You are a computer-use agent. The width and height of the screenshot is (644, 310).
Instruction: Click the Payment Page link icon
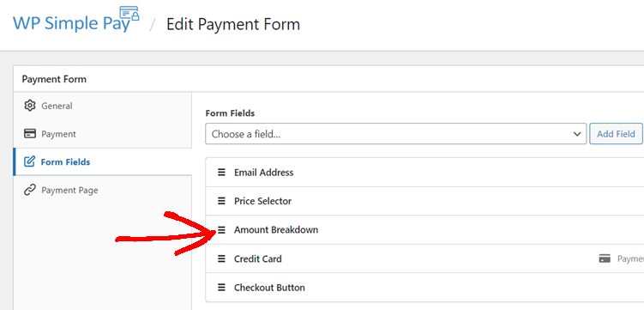coord(29,190)
